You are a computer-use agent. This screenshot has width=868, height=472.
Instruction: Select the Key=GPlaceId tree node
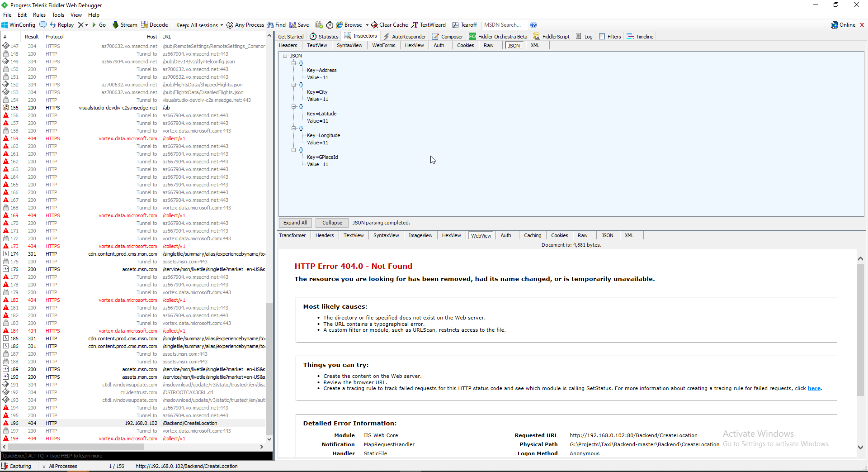tap(322, 157)
